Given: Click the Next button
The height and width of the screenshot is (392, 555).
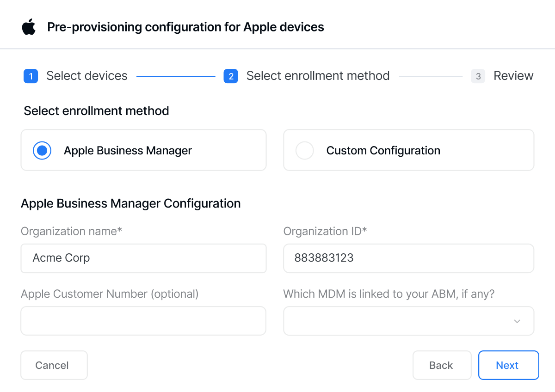Looking at the screenshot, I should pos(508,365).
